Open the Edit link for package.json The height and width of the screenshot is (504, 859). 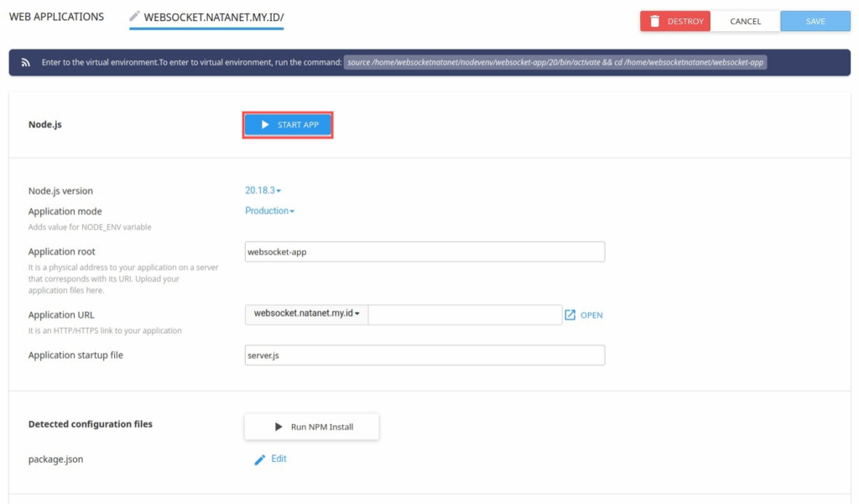point(279,459)
